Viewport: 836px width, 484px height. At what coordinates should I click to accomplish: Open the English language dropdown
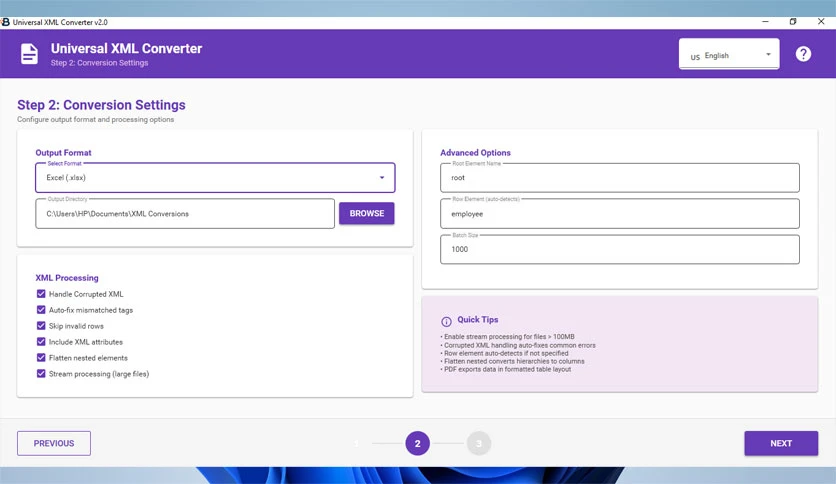point(729,54)
